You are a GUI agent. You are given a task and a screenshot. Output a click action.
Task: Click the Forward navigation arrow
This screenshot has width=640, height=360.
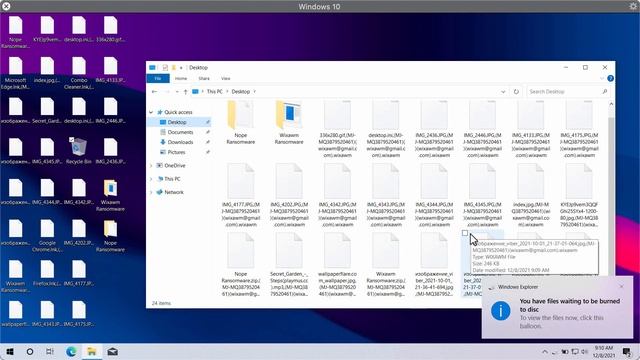[x=167, y=92]
